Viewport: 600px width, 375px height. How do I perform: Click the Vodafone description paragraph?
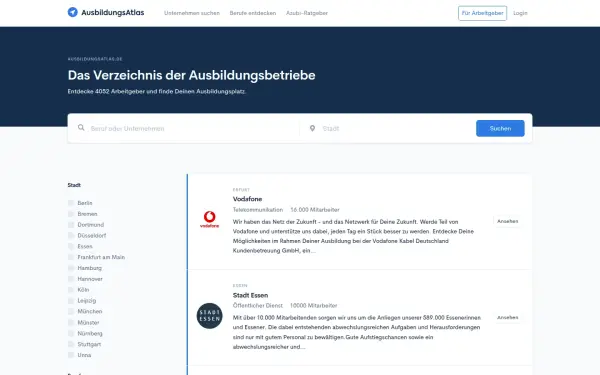(353, 236)
